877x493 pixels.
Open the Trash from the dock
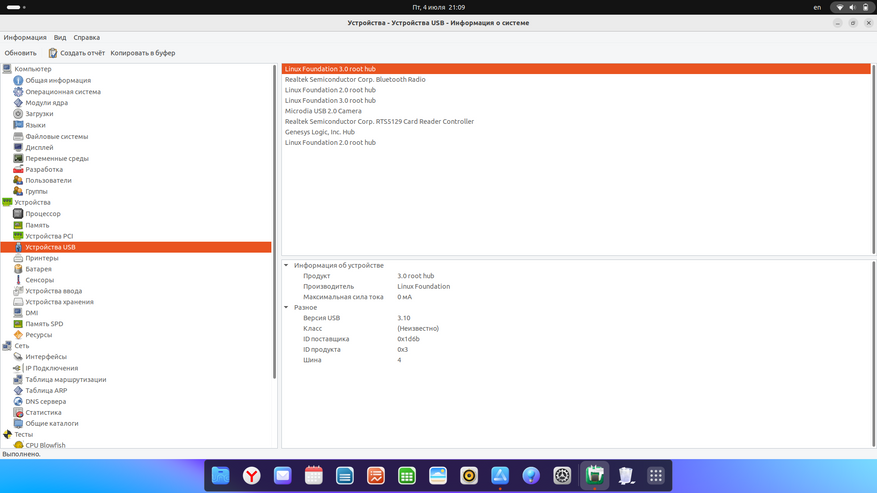(626, 476)
